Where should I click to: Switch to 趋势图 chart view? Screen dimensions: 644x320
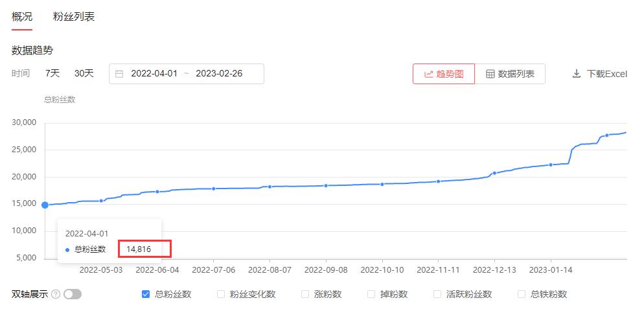[444, 74]
